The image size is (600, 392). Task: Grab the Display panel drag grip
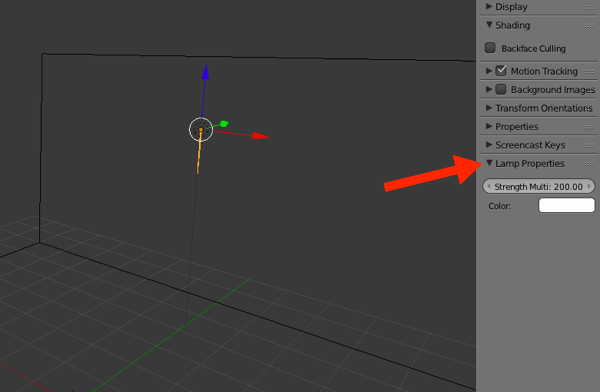tap(589, 7)
